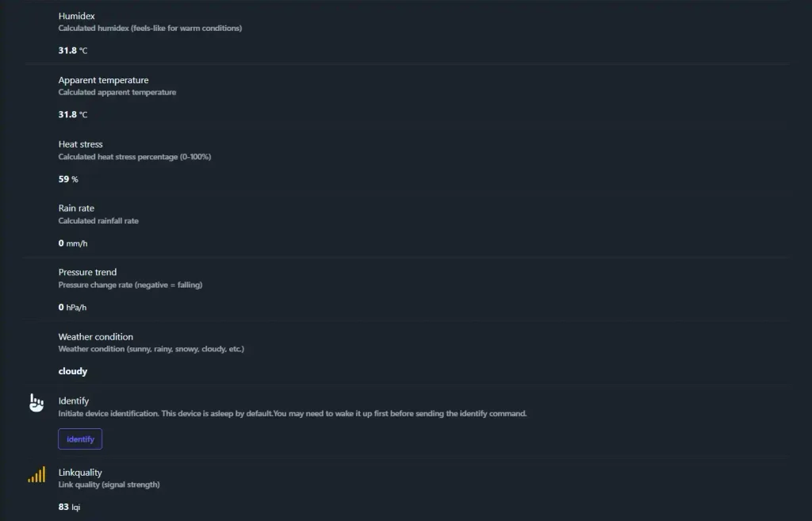
Task: Select the Humidex heading
Action: tap(77, 16)
